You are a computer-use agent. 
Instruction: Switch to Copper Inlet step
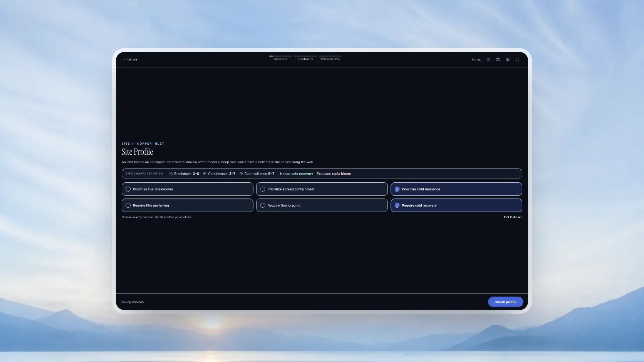[280, 58]
